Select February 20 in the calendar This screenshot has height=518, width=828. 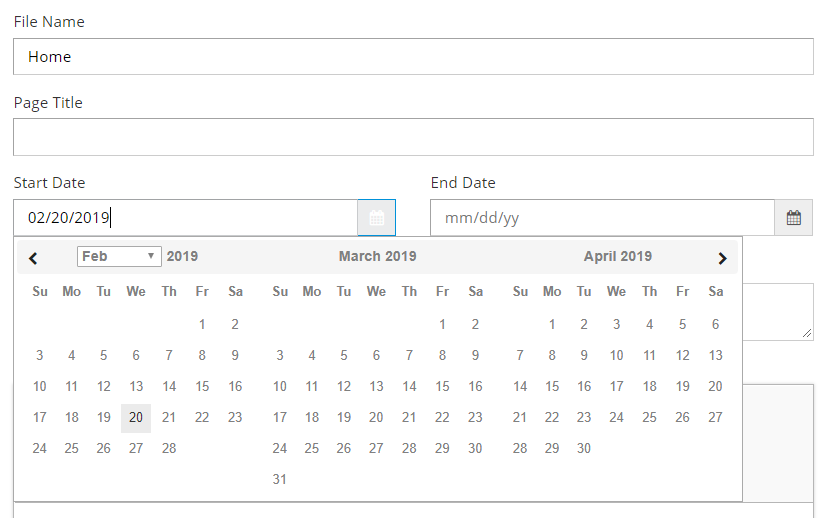pos(136,418)
